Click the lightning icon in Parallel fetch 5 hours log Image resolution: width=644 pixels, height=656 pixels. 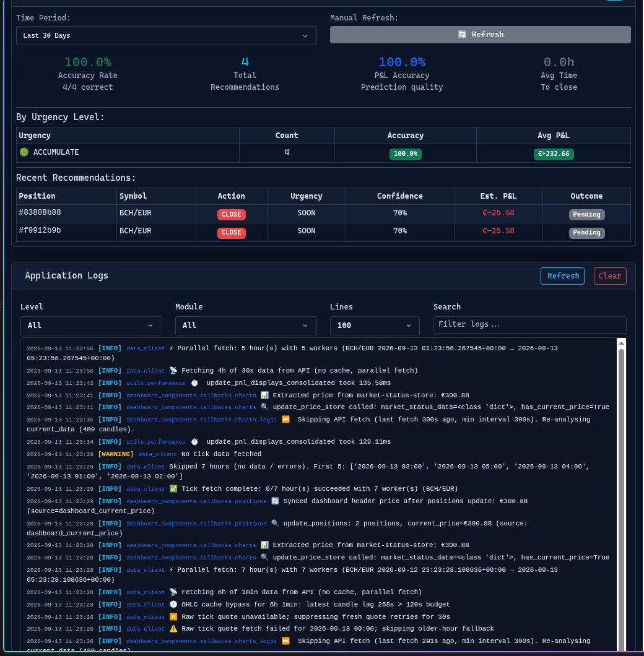pos(172,348)
